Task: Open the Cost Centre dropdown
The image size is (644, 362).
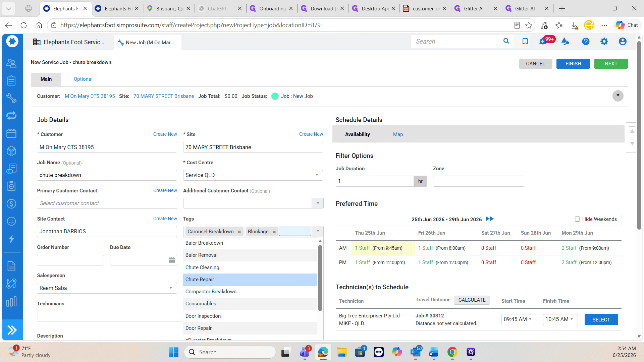Action: 317,175
